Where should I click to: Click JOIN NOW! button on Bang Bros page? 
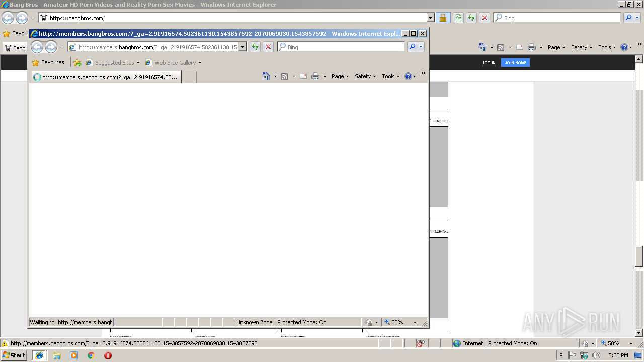[x=515, y=63]
